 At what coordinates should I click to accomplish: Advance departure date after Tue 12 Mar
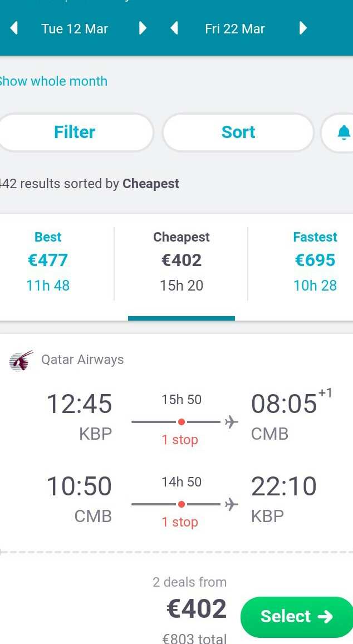(x=143, y=28)
